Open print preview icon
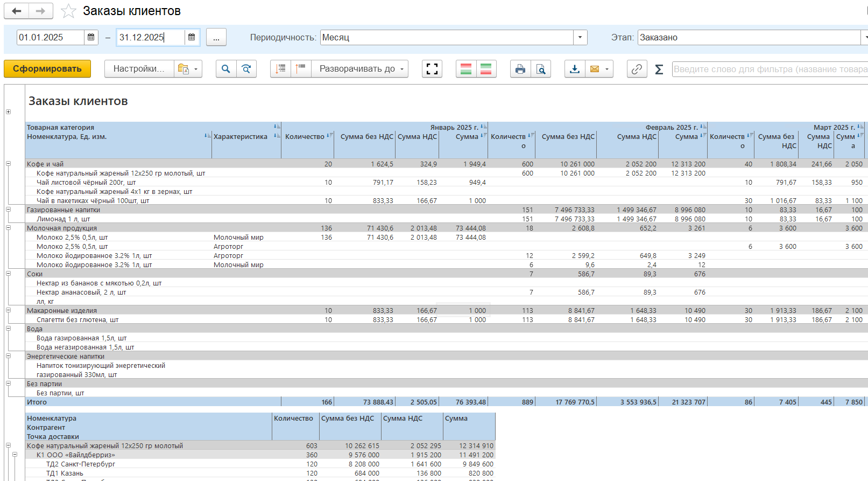 pyautogui.click(x=541, y=69)
